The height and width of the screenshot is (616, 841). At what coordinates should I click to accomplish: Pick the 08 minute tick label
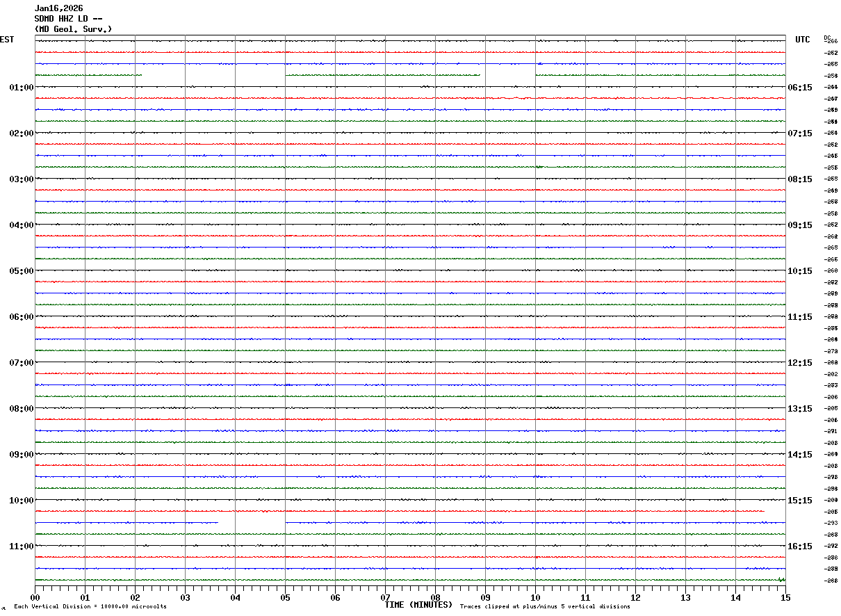(435, 597)
